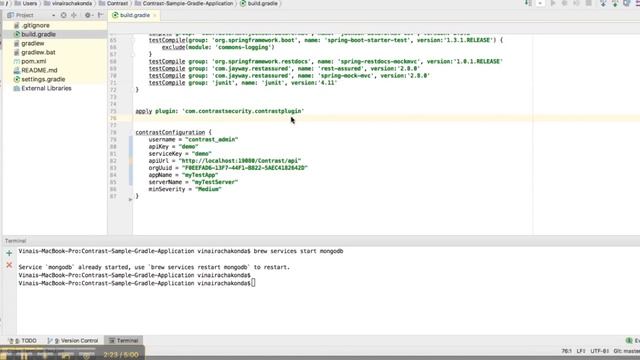Select External Libraries in project tree
Screen dimensions: 640x360
click(x=46, y=88)
